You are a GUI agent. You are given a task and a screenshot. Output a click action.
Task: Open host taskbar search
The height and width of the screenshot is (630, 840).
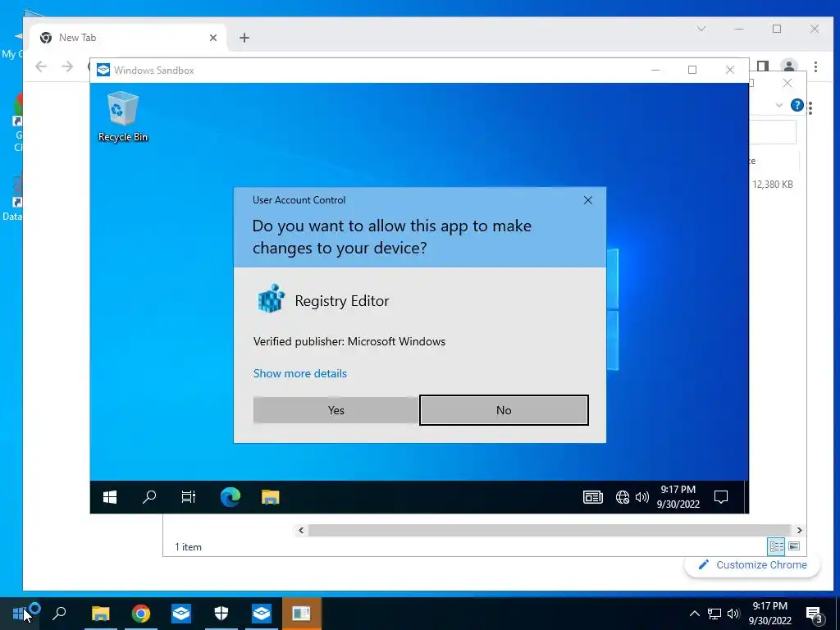click(59, 614)
